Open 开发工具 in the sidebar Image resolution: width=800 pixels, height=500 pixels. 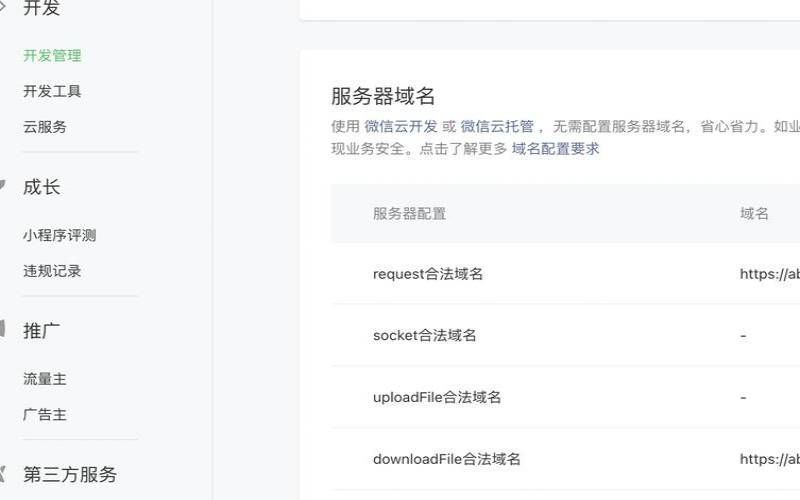[52, 91]
